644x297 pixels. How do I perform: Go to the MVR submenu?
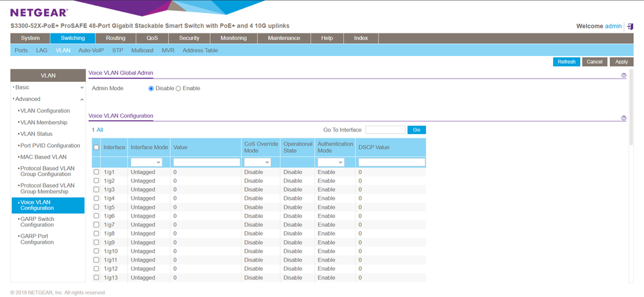[168, 50]
